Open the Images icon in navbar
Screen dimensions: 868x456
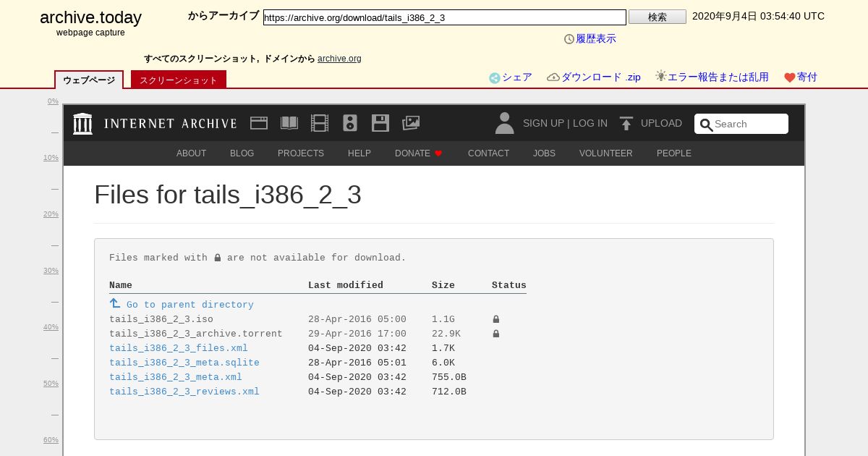click(411, 123)
